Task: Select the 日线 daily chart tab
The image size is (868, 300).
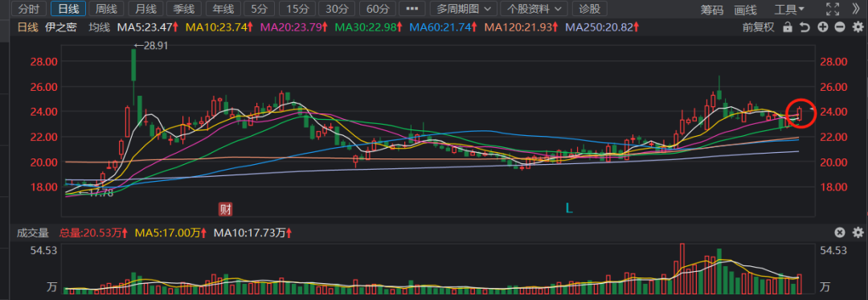Action: 68,9
